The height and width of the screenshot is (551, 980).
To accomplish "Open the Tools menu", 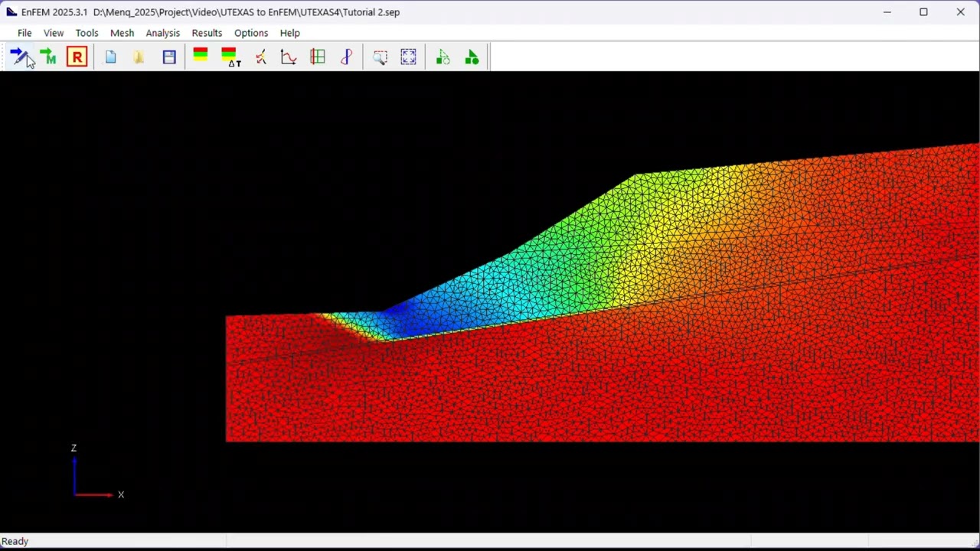I will (87, 33).
